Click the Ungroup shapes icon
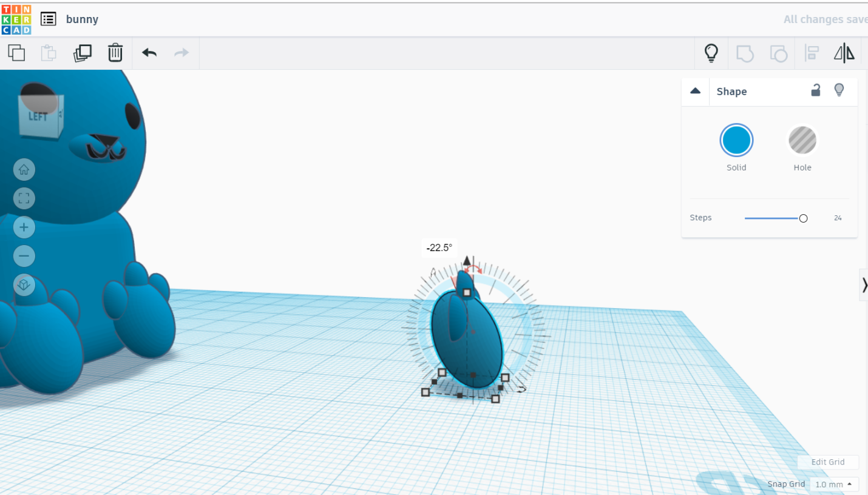The width and height of the screenshot is (868, 495). click(778, 53)
